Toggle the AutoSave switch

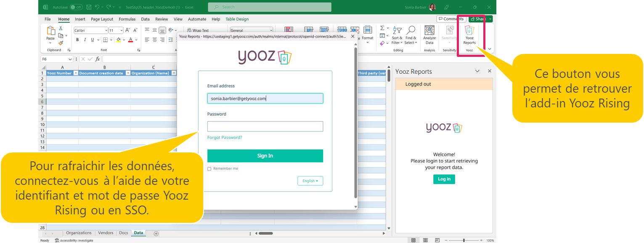coord(76,7)
